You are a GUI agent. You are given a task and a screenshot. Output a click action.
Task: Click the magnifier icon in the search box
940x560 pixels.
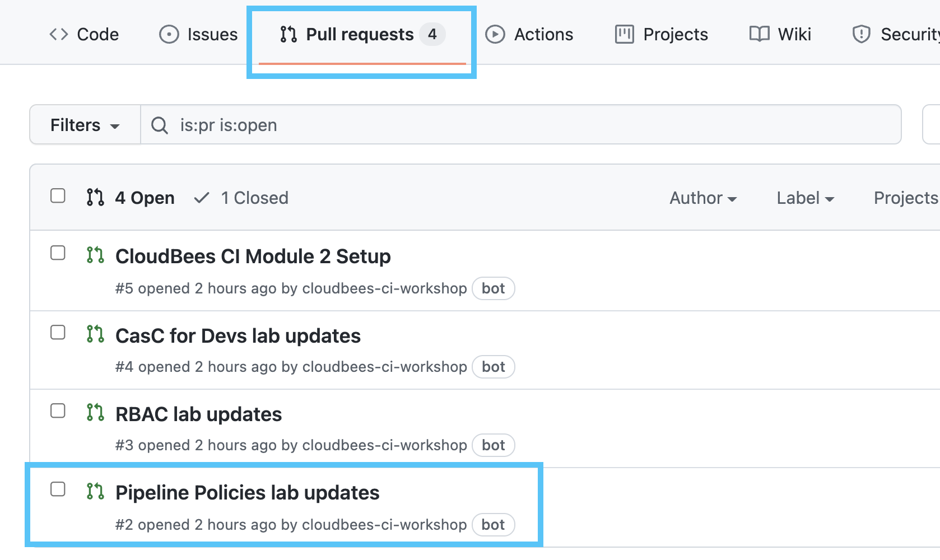pyautogui.click(x=160, y=125)
